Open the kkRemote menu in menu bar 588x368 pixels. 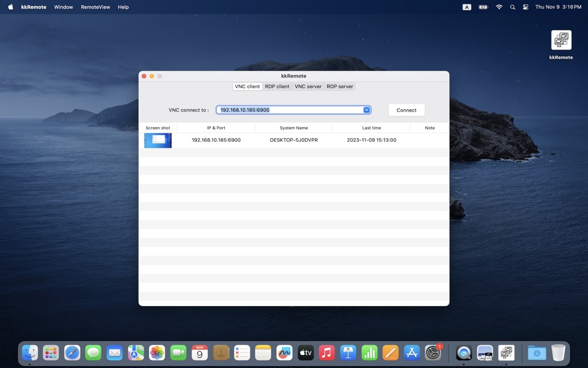pos(34,7)
